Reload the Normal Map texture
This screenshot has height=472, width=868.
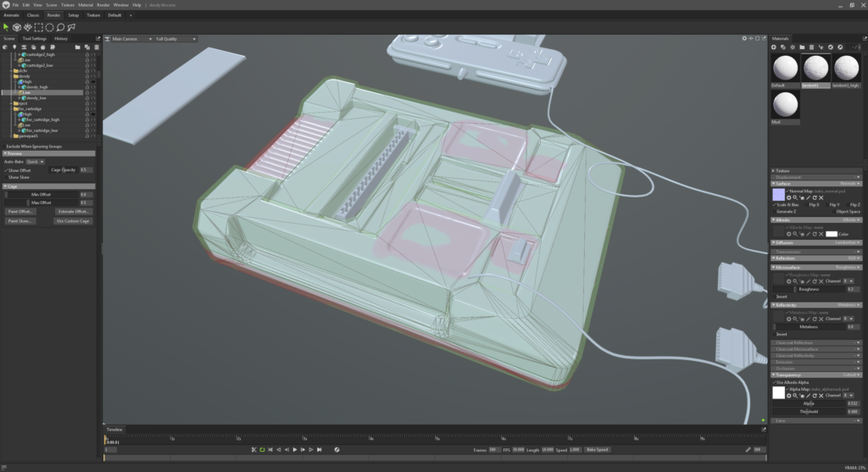coord(815,197)
